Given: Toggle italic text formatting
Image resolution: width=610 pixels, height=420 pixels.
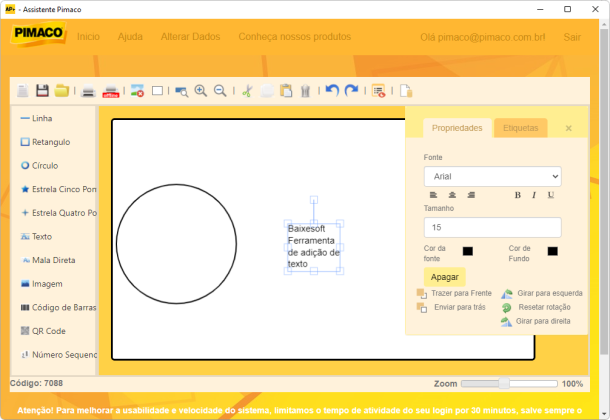Looking at the screenshot, I should click(534, 195).
